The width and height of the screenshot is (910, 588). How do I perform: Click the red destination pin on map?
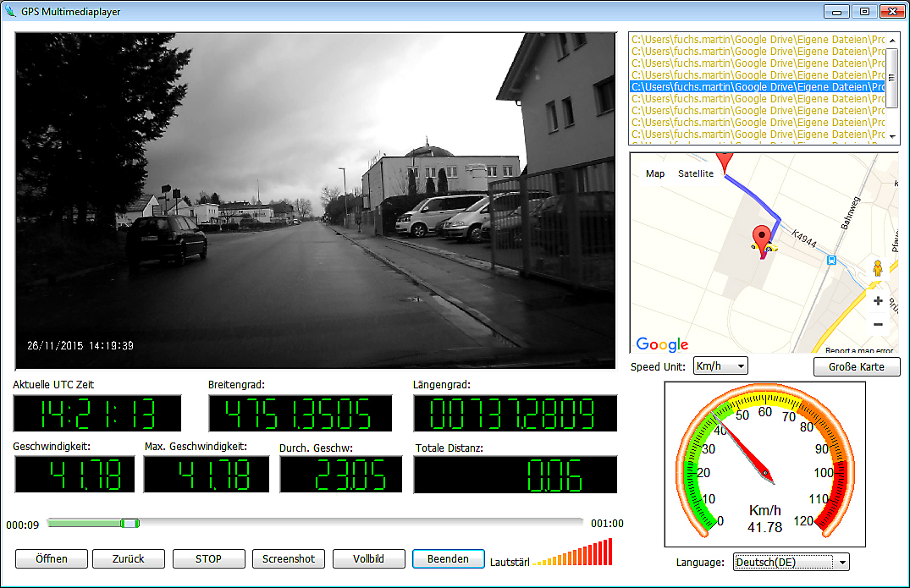[x=764, y=239]
